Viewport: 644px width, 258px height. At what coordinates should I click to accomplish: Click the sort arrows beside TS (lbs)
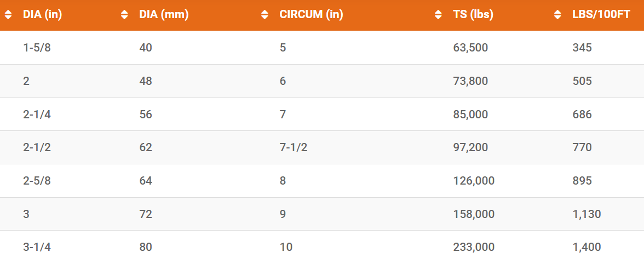(x=438, y=15)
